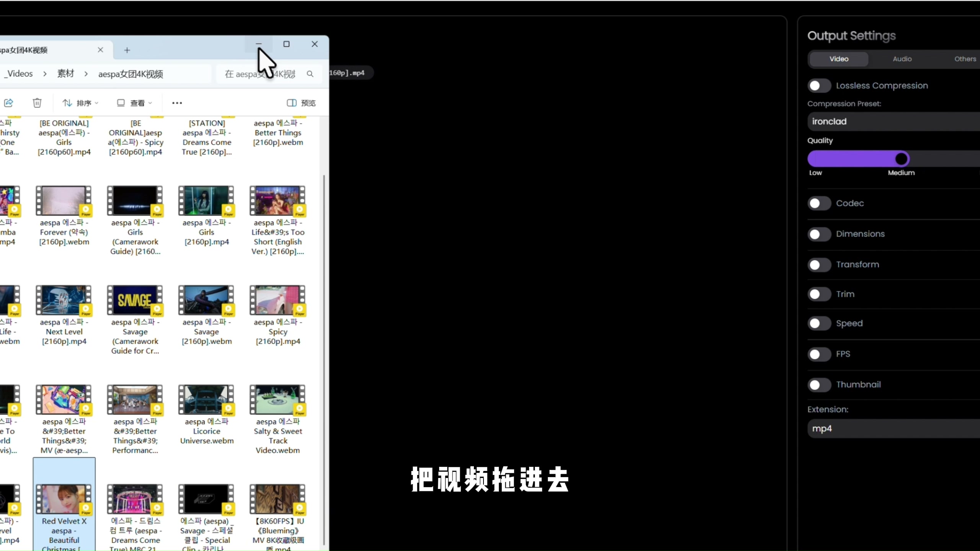This screenshot has width=980, height=551.
Task: Click [BE ORIGINAL] Spicy [2160p60].mp4 filename
Action: [x=135, y=137]
